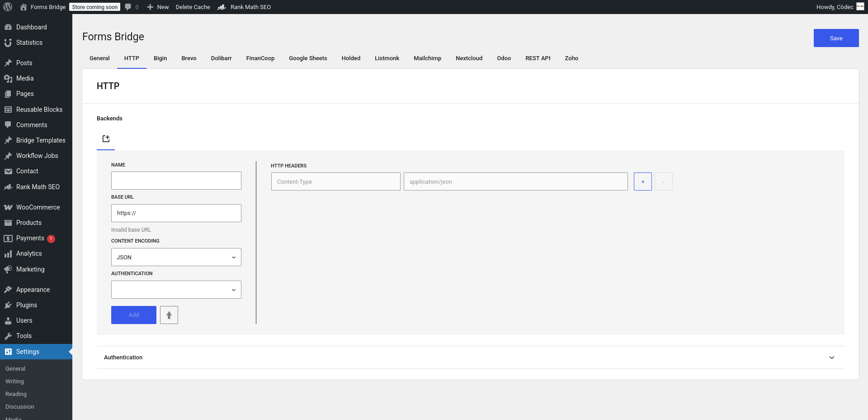The width and height of the screenshot is (868, 420).
Task: Click the Rank Math SEO admin bar icon
Action: coord(222,7)
